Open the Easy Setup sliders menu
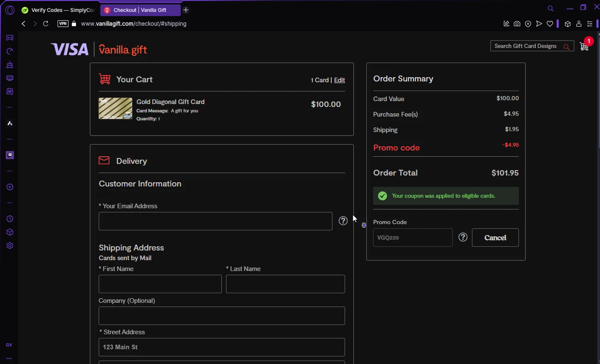This screenshot has height=364, width=600. (590, 24)
